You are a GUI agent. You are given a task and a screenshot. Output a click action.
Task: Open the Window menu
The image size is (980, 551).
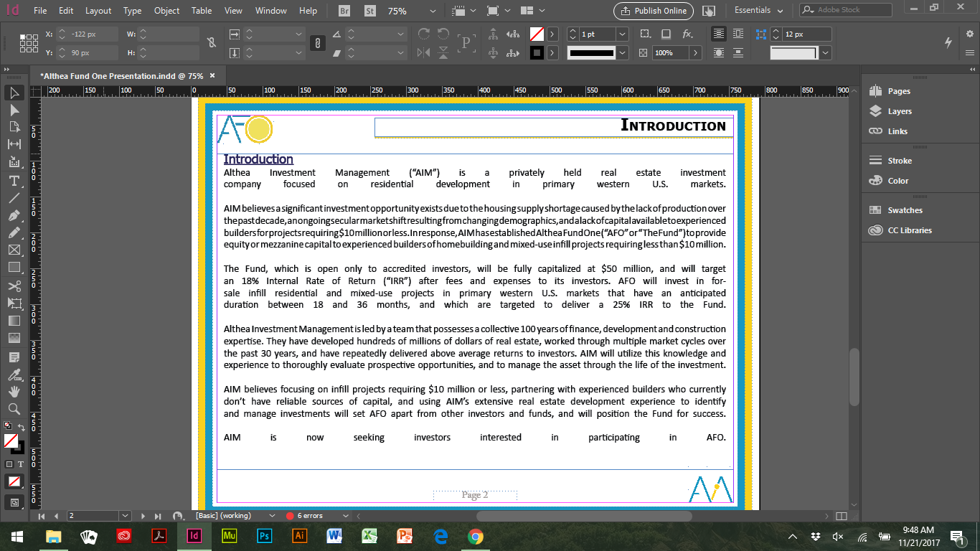coord(270,11)
